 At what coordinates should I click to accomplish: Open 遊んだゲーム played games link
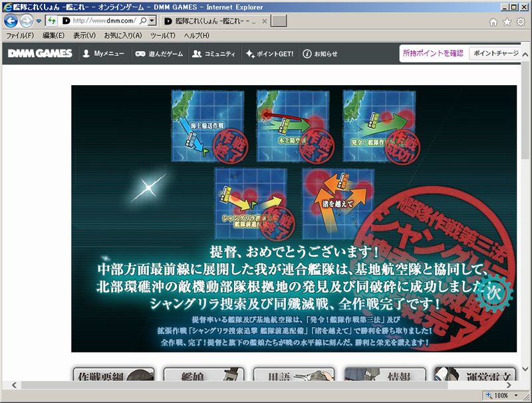coord(159,54)
